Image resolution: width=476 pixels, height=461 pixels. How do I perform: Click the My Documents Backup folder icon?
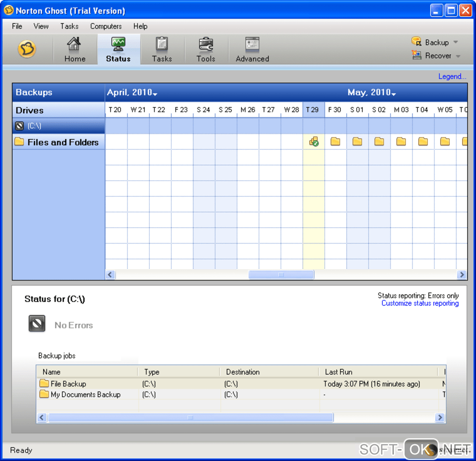click(x=44, y=394)
